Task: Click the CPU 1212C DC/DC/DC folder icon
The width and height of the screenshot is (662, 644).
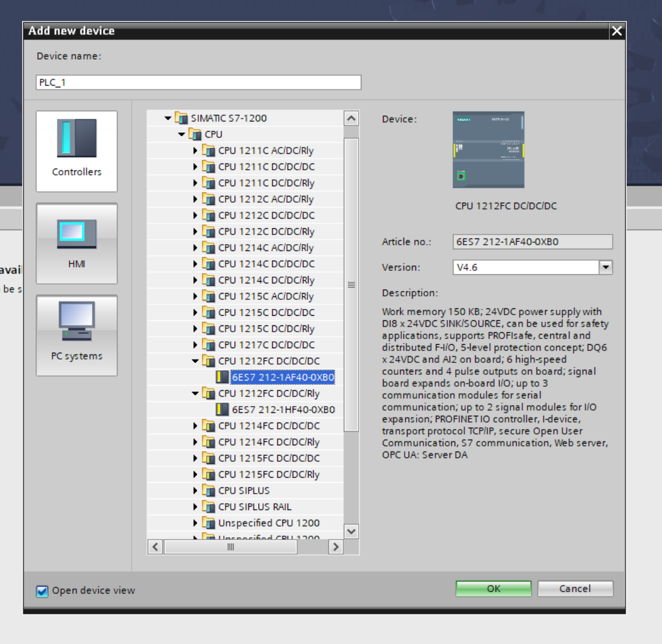Action: (x=209, y=215)
